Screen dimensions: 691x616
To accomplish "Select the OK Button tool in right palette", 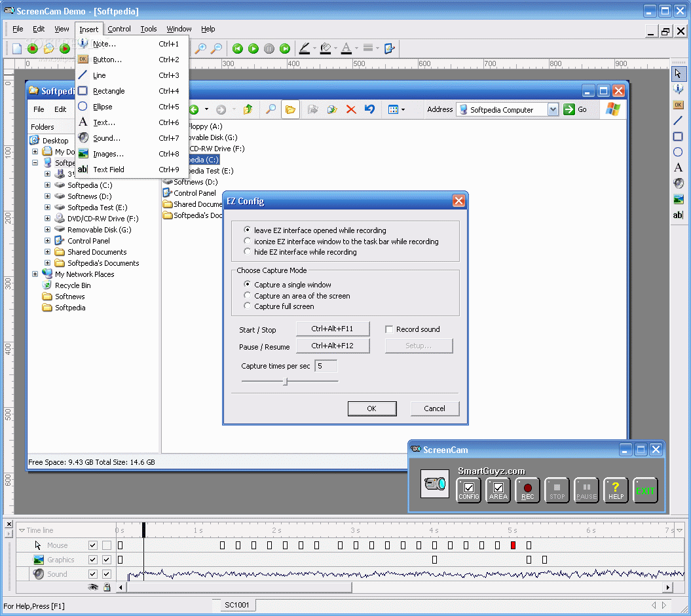I will tap(678, 105).
